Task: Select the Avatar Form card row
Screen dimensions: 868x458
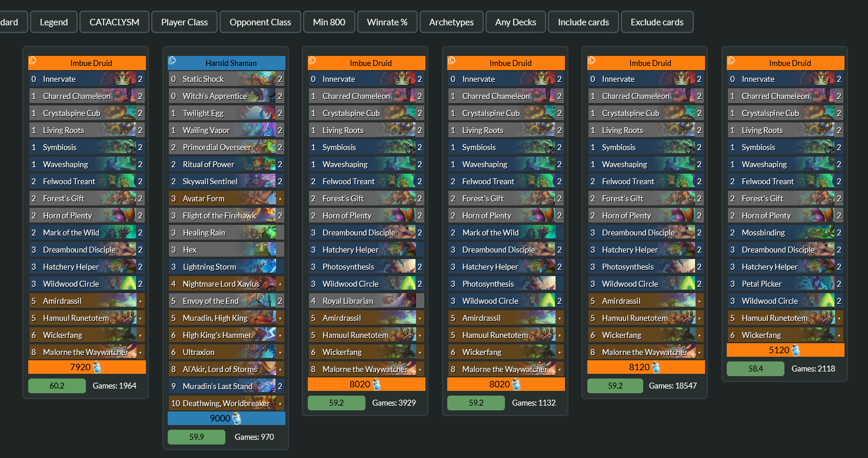Action: point(227,198)
